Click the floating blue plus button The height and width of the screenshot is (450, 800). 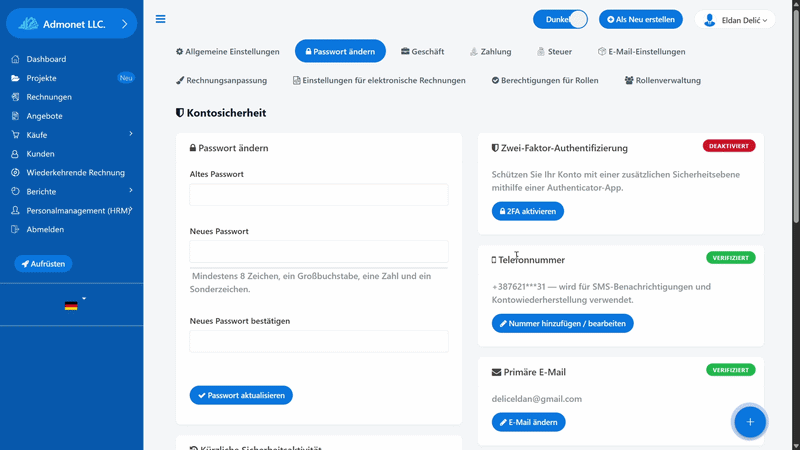[x=749, y=422]
